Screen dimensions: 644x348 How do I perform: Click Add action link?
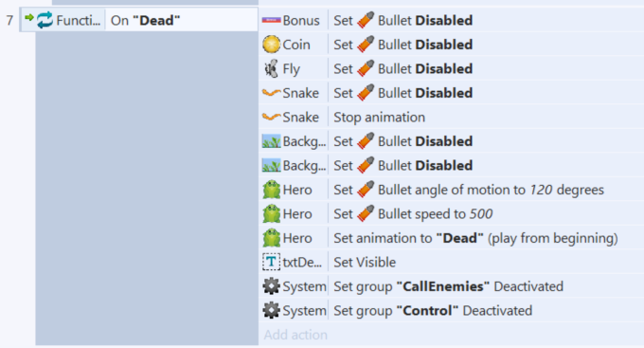tap(295, 335)
